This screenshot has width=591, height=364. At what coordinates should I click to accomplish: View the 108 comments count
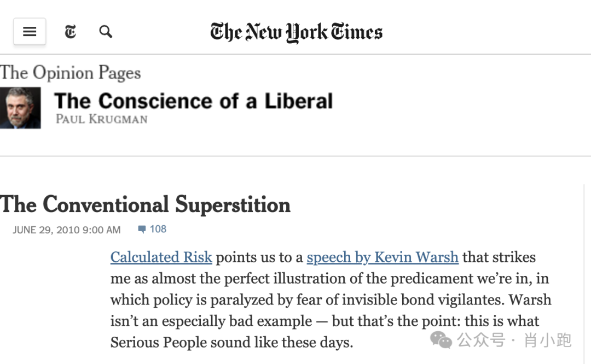[x=158, y=229]
